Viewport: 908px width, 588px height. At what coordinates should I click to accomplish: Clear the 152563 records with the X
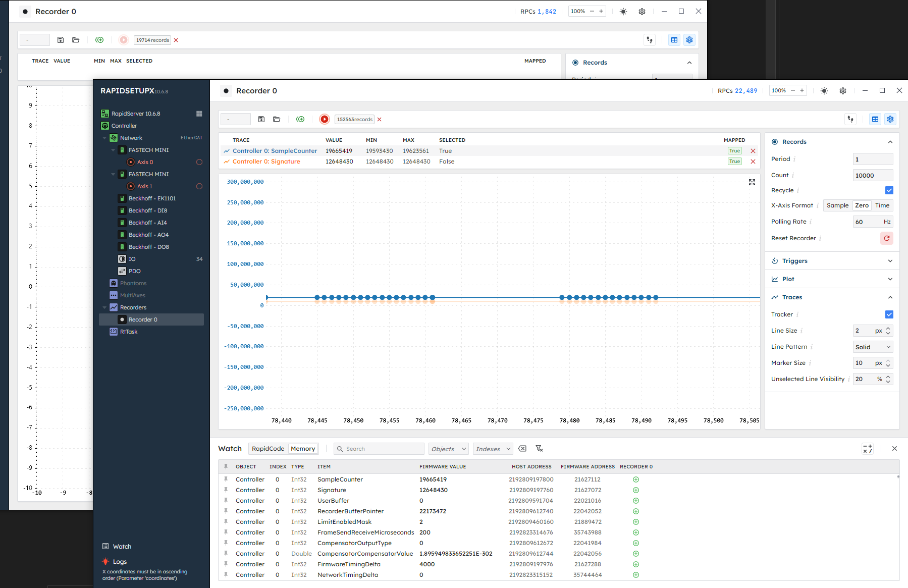(x=380, y=120)
